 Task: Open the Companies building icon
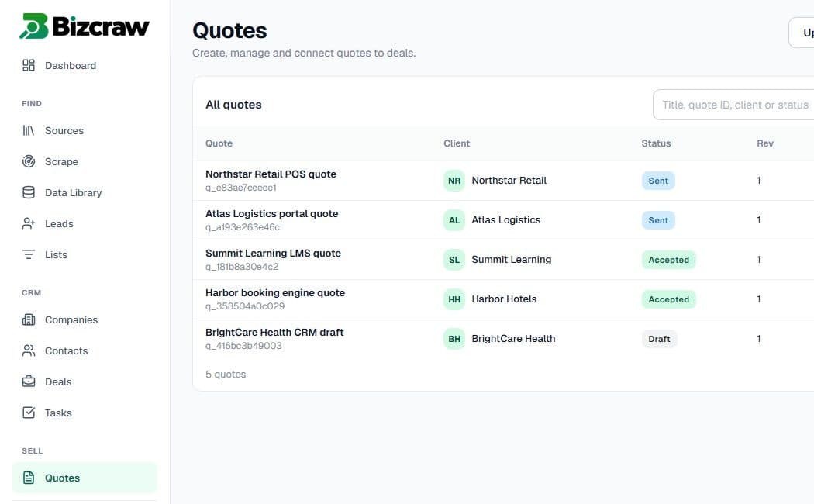tap(29, 319)
